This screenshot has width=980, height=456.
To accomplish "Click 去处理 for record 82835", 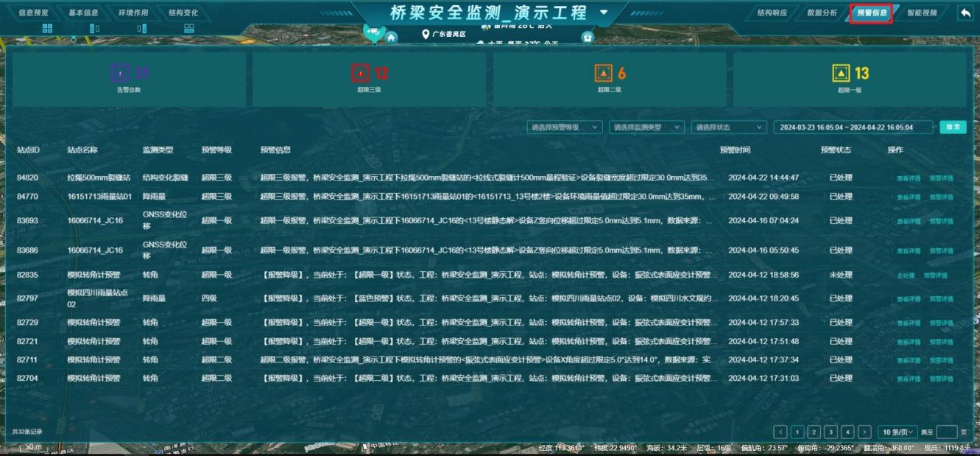I will (x=905, y=276).
